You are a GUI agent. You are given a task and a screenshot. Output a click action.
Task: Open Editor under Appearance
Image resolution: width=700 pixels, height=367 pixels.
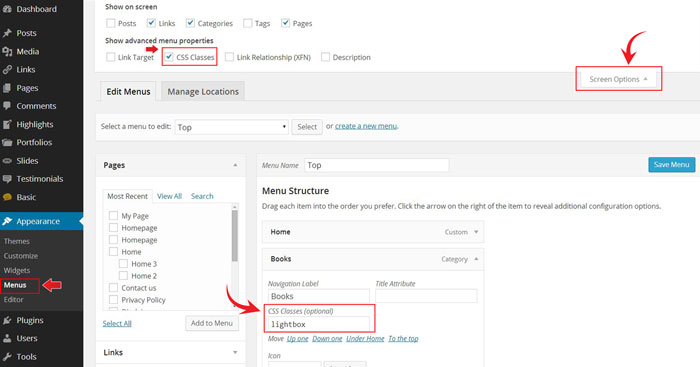[13, 300]
